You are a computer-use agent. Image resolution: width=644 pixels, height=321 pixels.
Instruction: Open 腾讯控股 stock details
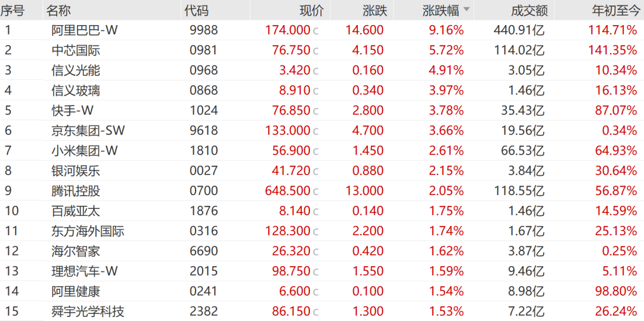76,191
